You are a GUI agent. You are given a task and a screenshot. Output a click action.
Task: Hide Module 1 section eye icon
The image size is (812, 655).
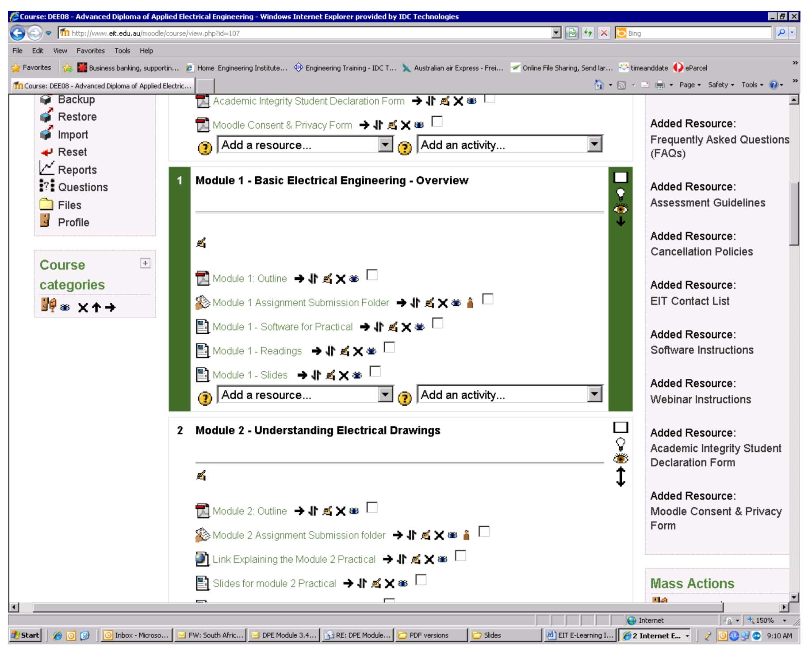pyautogui.click(x=621, y=208)
